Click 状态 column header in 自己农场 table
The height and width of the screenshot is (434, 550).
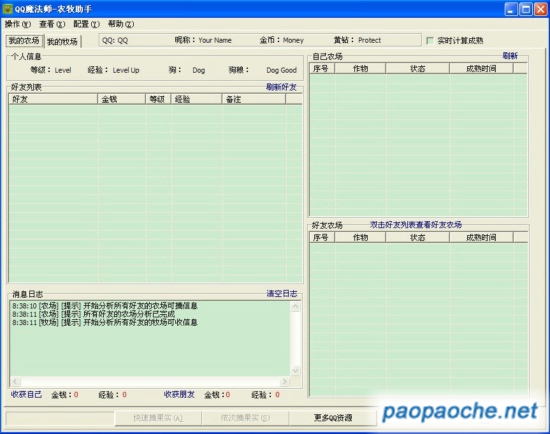[417, 68]
